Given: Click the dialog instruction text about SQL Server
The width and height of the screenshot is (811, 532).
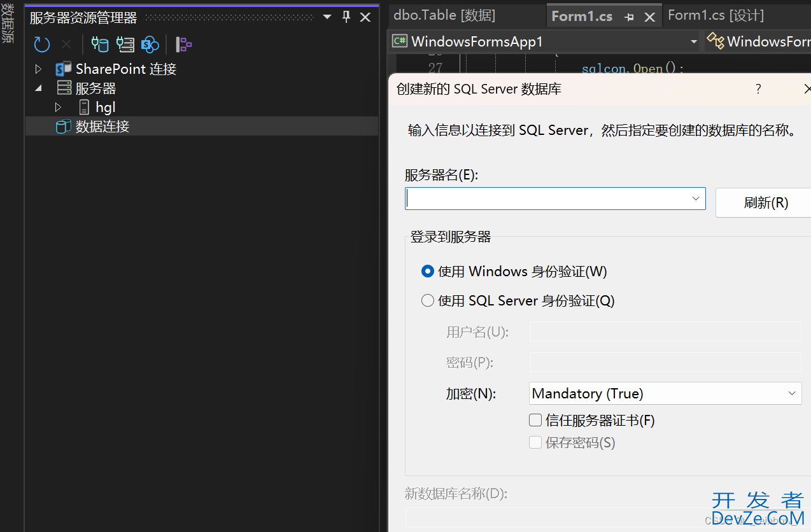Looking at the screenshot, I should click(x=602, y=131).
